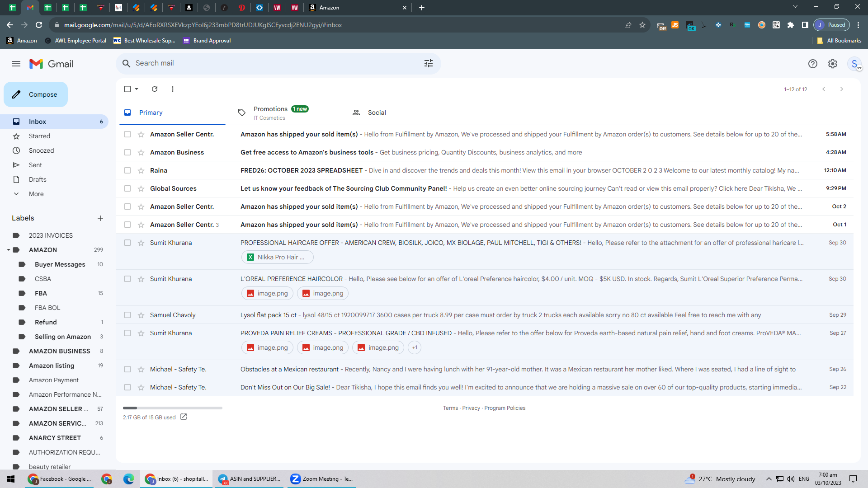Open Gmail support help icon
The width and height of the screenshot is (868, 488).
[x=813, y=64]
